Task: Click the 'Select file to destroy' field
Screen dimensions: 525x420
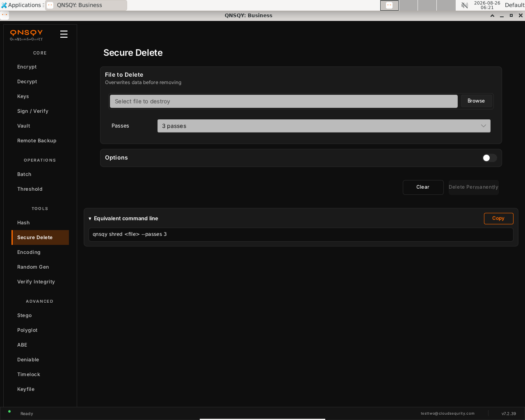Action: [x=284, y=101]
